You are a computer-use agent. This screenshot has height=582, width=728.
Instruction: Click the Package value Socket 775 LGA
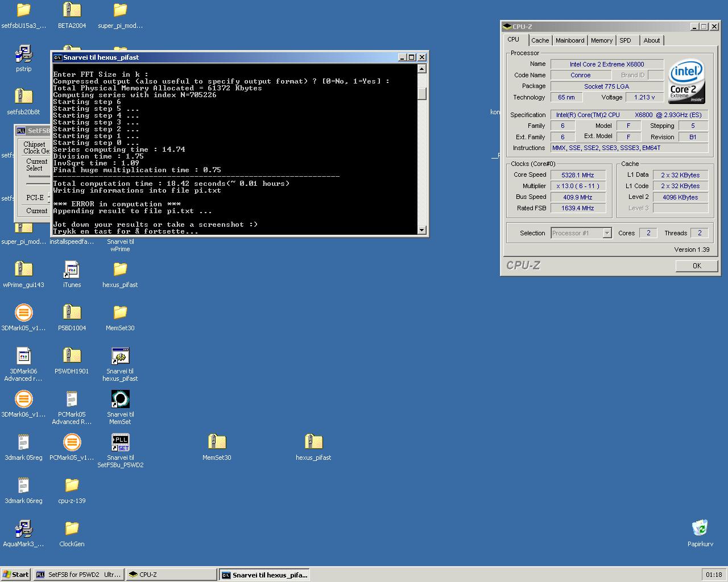pyautogui.click(x=607, y=86)
